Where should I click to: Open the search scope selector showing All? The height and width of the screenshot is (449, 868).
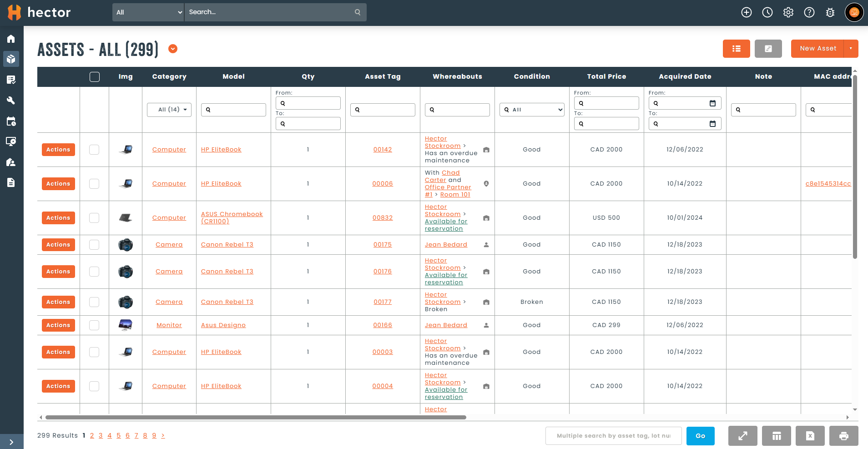148,12
